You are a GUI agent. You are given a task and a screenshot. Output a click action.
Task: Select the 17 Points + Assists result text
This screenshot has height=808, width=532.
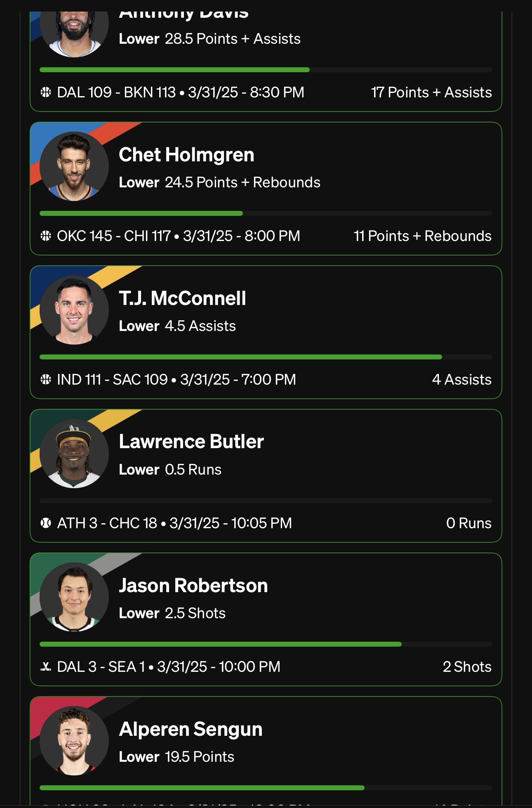tap(431, 92)
